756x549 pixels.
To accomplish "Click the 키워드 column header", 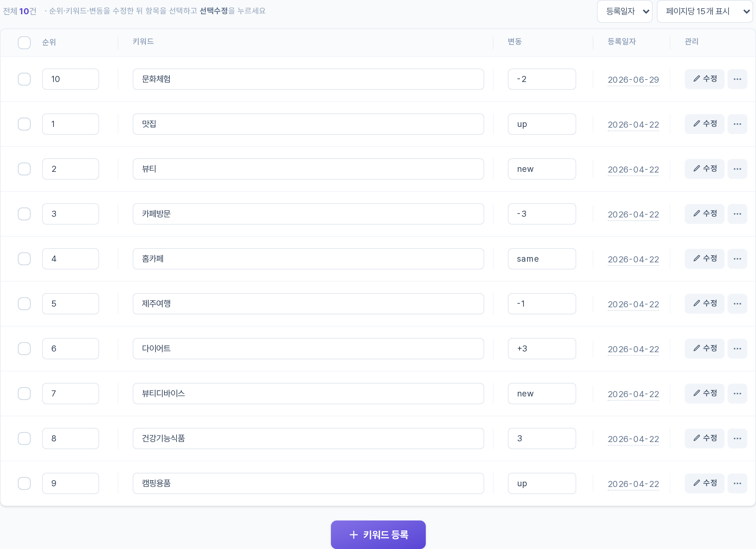I will [143, 42].
